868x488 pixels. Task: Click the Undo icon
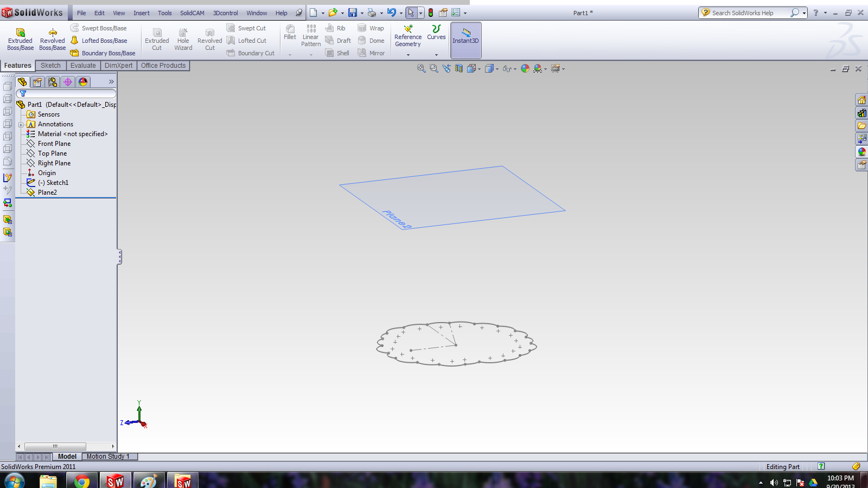[391, 12]
